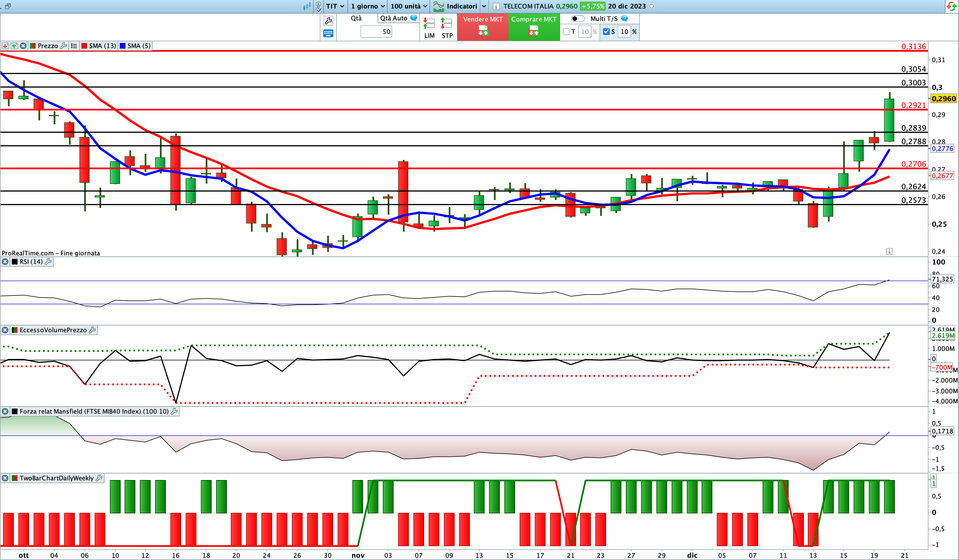Open the price panel list icon
Screen dimensions: 959x560
pos(74,46)
